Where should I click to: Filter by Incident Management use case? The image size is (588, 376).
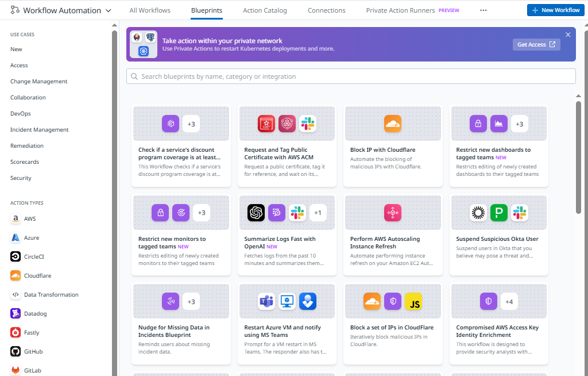pos(40,129)
